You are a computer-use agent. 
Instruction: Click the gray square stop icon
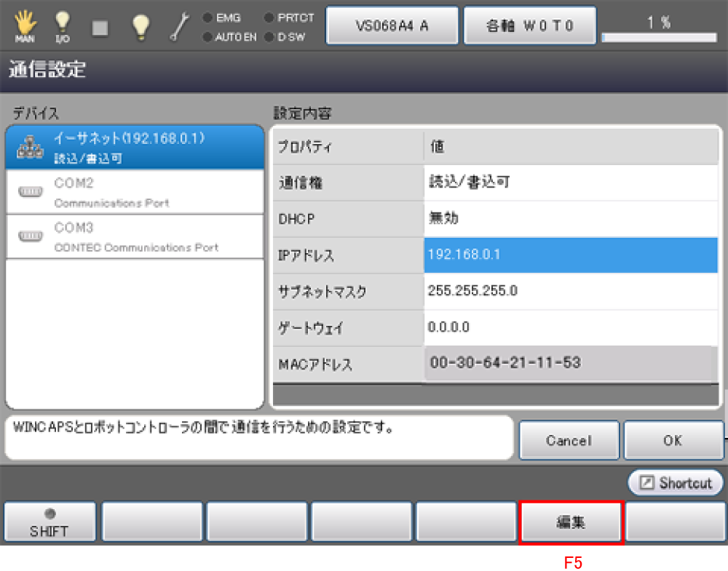[x=100, y=27]
